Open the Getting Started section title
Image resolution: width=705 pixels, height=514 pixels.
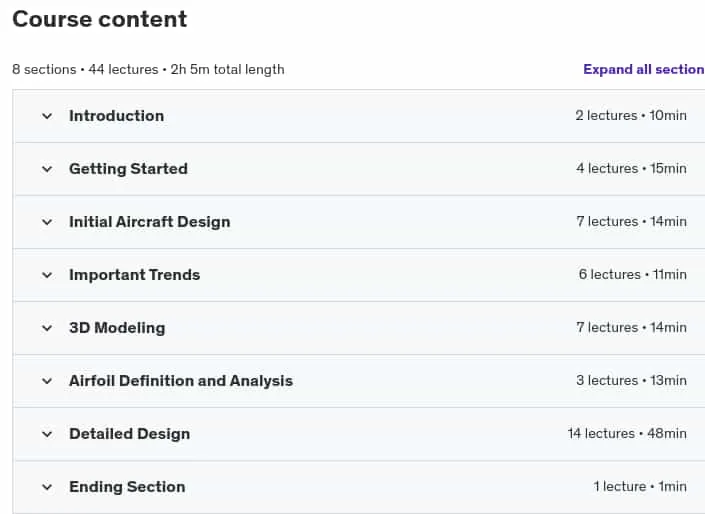coord(128,169)
